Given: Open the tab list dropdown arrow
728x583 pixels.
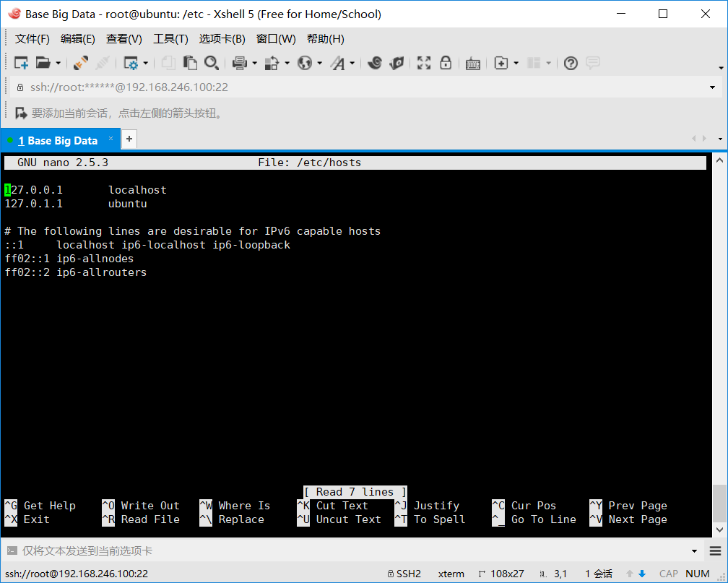Looking at the screenshot, I should pyautogui.click(x=720, y=139).
